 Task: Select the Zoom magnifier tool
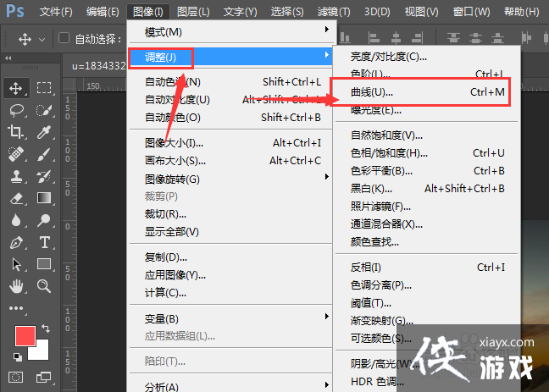tap(44, 286)
